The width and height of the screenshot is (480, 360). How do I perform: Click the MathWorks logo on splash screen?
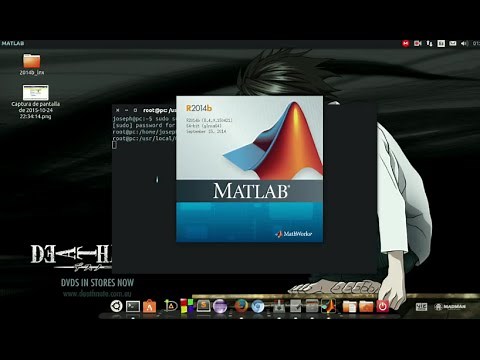tap(294, 234)
